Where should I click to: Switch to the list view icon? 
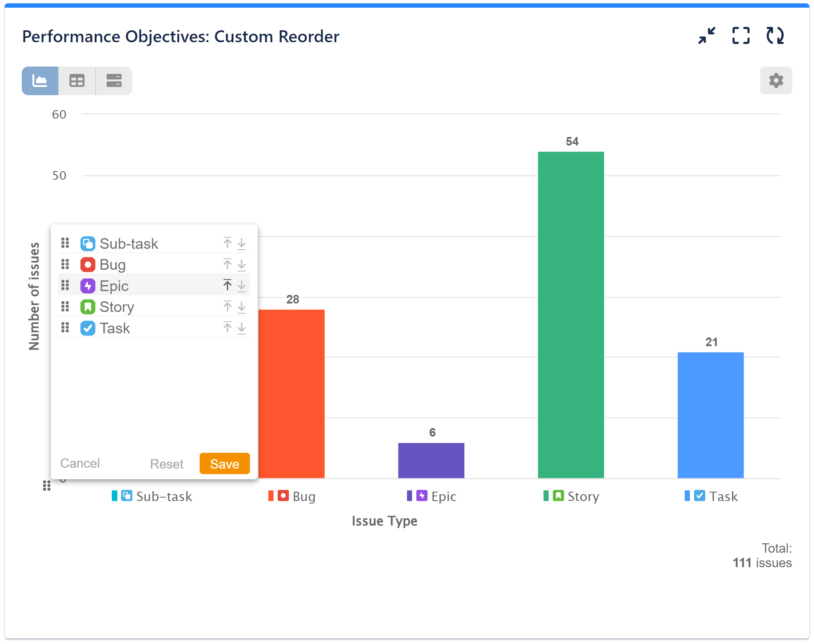(113, 80)
